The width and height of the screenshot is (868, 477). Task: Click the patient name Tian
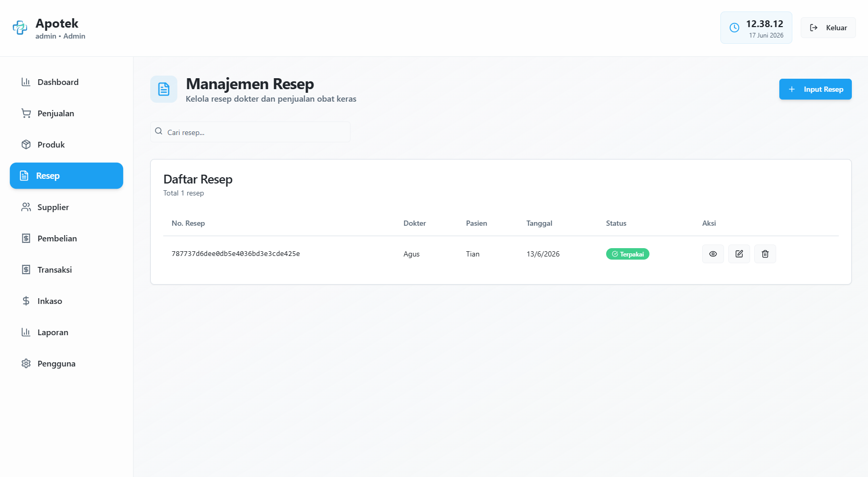[x=473, y=254]
